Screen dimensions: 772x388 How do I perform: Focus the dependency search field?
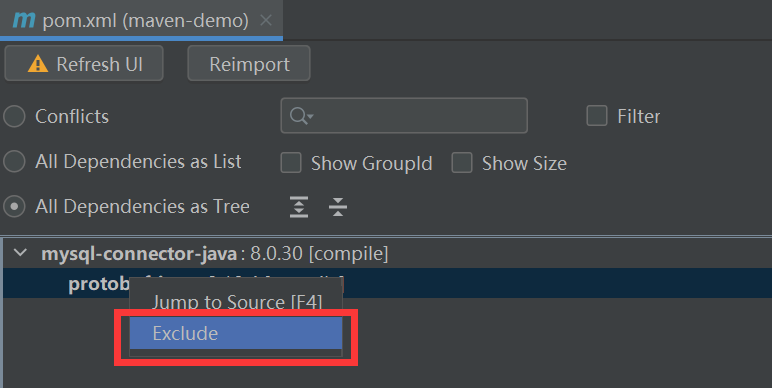[x=404, y=116]
